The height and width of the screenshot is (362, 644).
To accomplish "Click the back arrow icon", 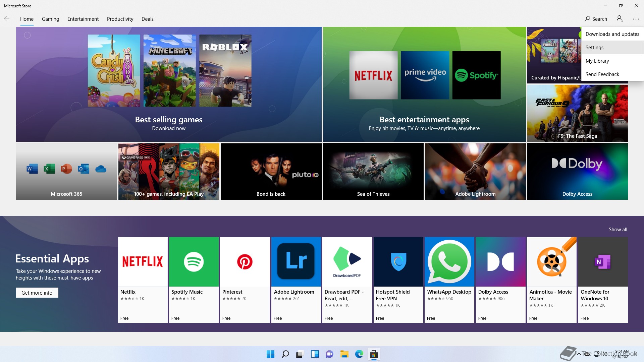I will point(7,19).
